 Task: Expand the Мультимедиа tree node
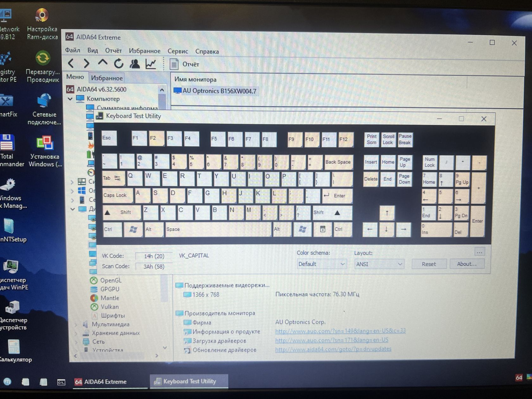(x=76, y=325)
